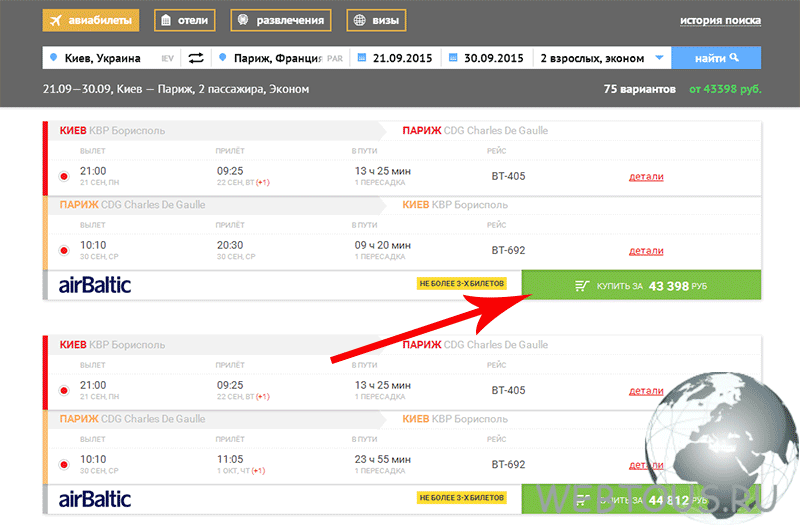Switch to the развлечения tab
800x525 pixels.
(281, 20)
